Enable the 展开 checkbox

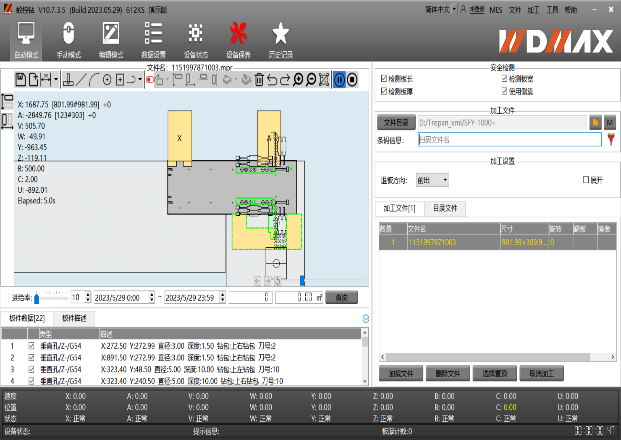(x=586, y=180)
